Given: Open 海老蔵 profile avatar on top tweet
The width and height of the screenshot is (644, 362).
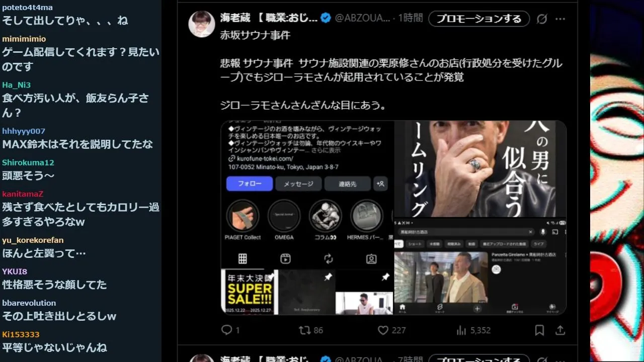Looking at the screenshot, I should pyautogui.click(x=202, y=23).
